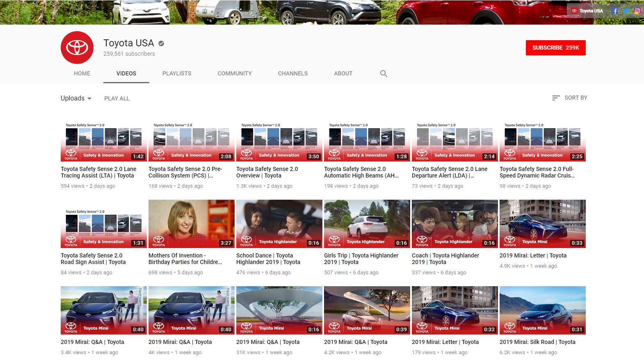
Task: Select the Videos tab
Action: pos(126,74)
